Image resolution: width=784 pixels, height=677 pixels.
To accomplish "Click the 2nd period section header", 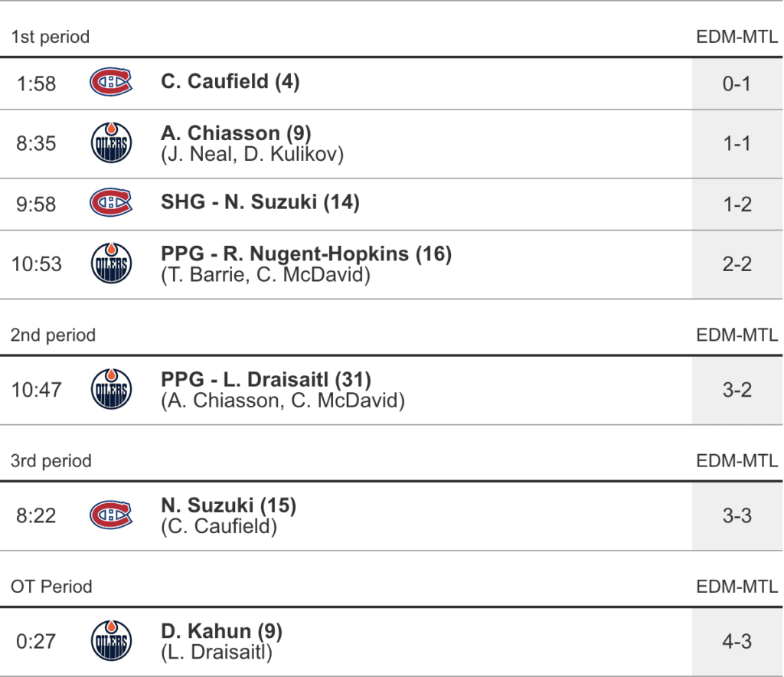I will click(x=53, y=335).
